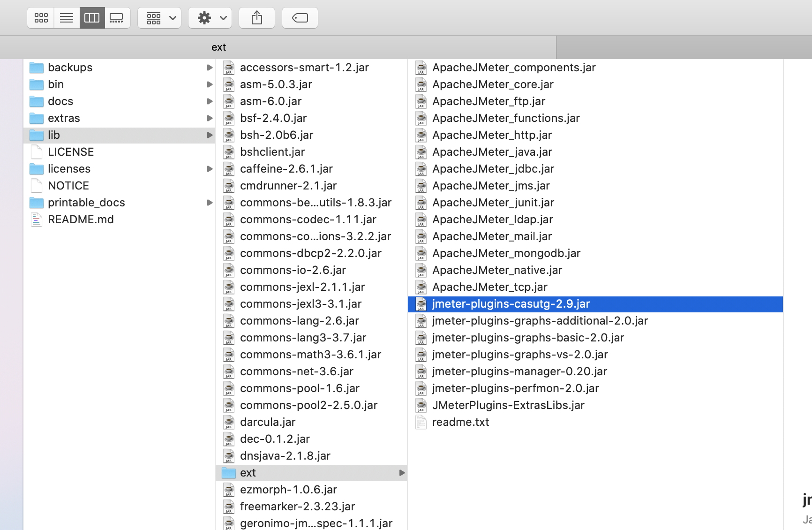The height and width of the screenshot is (530, 812).
Task: Switch to column view
Action: click(92, 18)
